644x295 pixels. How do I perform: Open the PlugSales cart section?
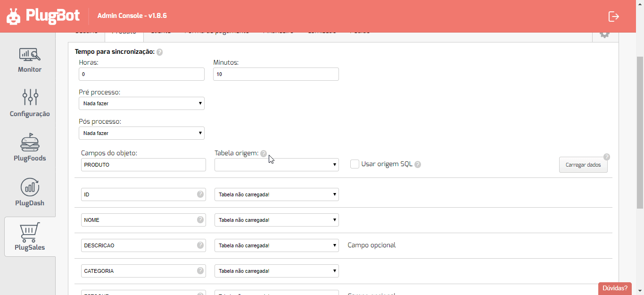[x=30, y=236]
